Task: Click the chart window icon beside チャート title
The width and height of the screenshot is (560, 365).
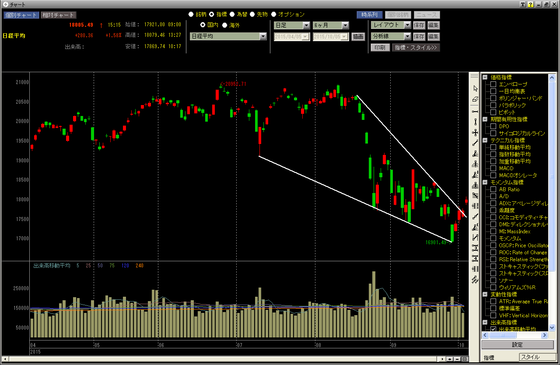Action: tap(5, 4)
